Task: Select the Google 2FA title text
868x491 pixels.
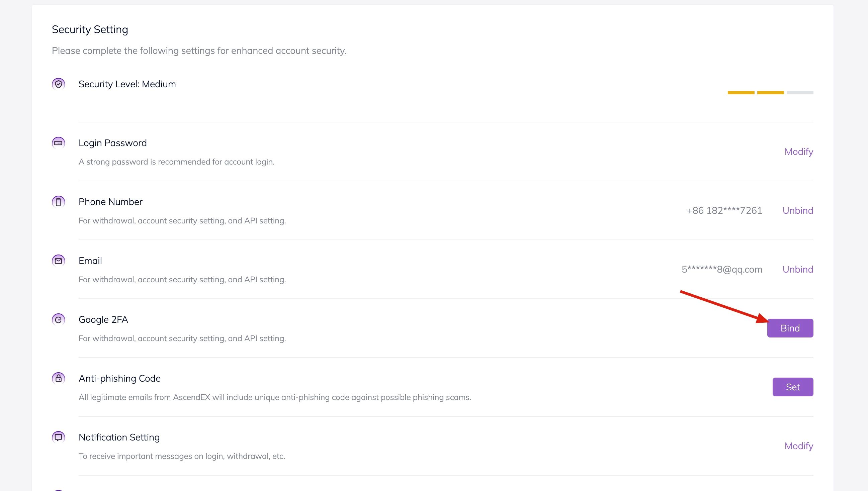Action: point(103,320)
